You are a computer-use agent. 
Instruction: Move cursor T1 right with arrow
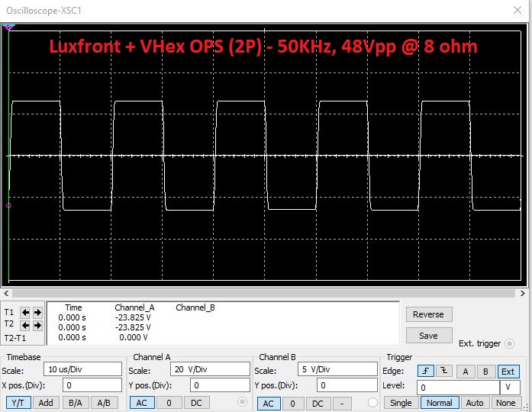point(37,312)
